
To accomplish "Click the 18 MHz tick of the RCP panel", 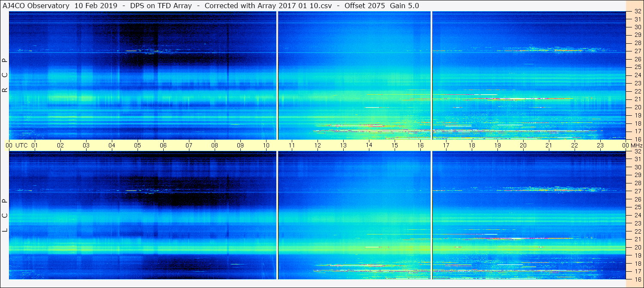I will [x=638, y=123].
